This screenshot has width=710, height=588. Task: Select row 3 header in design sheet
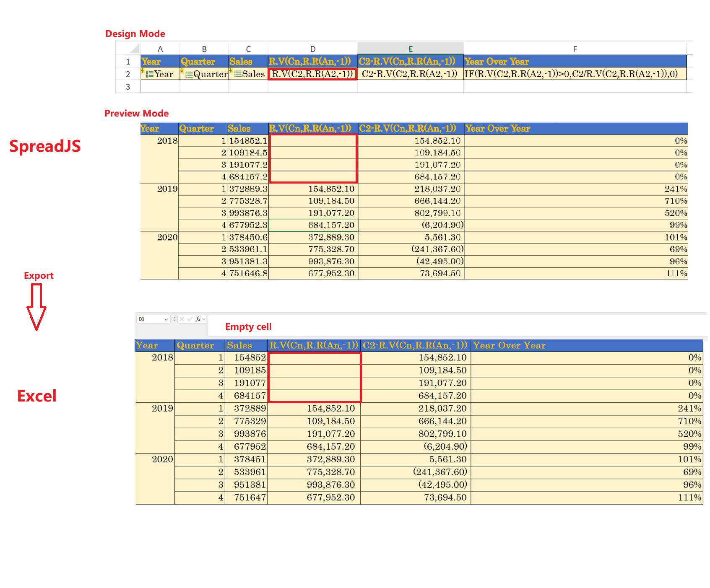tap(128, 87)
